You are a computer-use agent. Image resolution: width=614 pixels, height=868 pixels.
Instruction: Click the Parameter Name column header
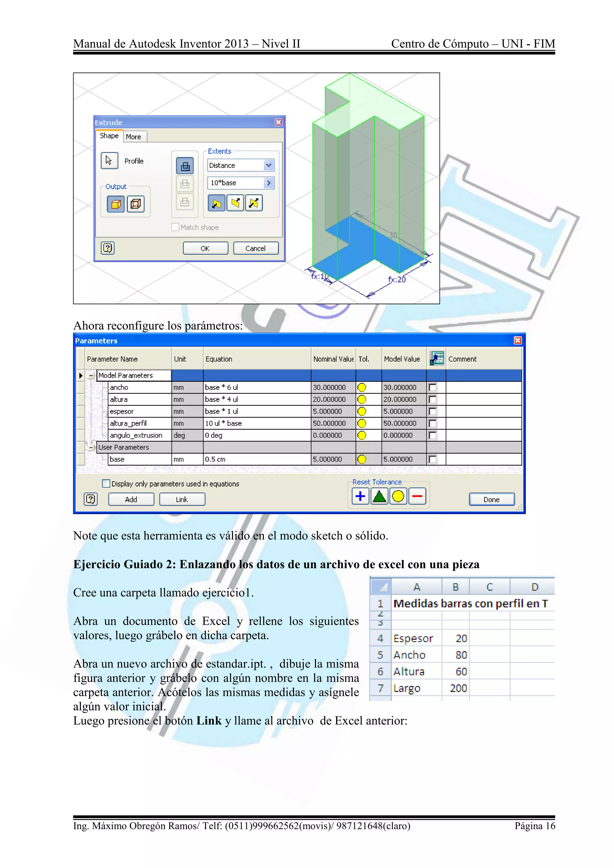click(128, 359)
